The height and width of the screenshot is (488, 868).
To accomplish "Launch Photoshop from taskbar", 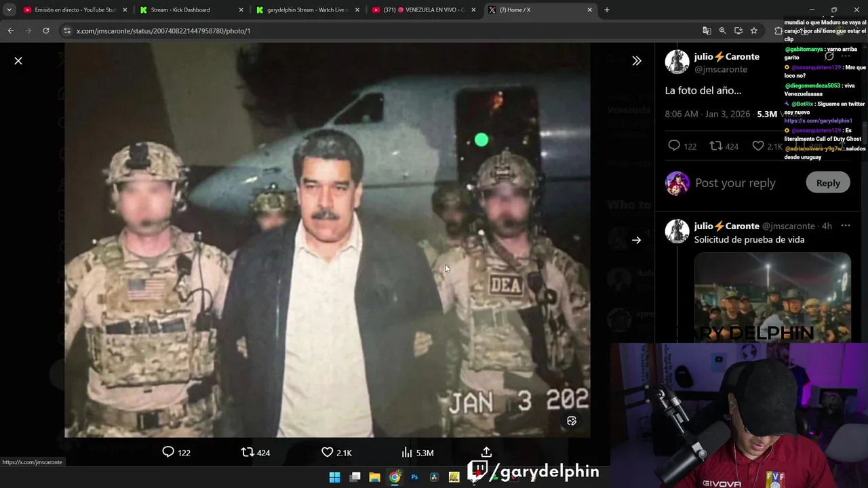I will [414, 477].
